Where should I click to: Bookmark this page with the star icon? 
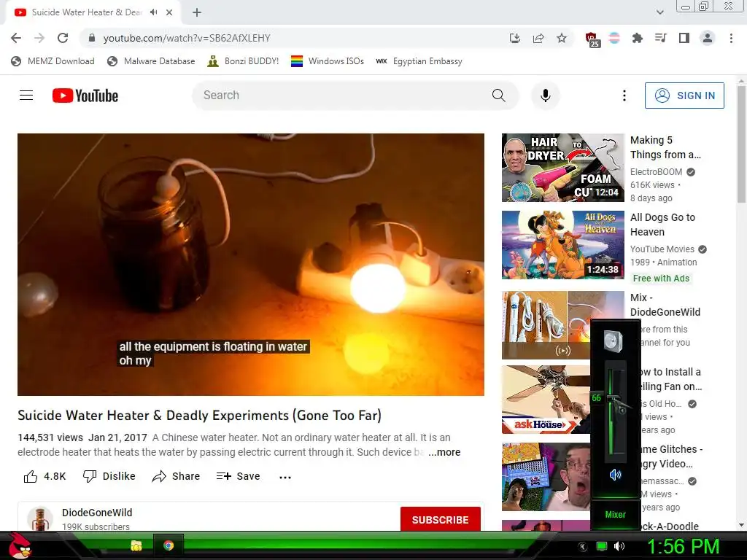[562, 38]
